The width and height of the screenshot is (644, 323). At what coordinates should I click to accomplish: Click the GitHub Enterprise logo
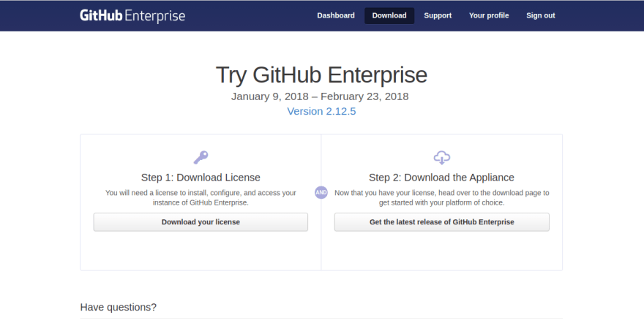click(132, 16)
